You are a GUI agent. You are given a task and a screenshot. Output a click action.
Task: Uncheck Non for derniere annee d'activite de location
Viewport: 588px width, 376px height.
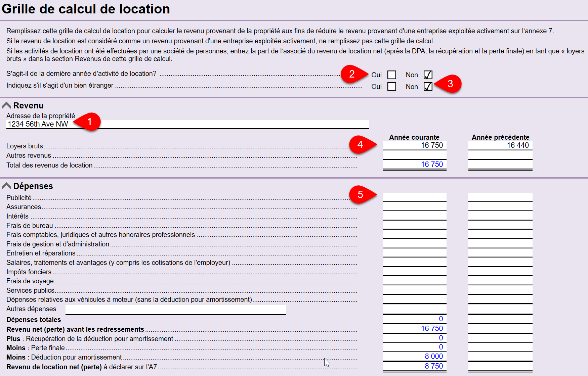click(x=428, y=75)
